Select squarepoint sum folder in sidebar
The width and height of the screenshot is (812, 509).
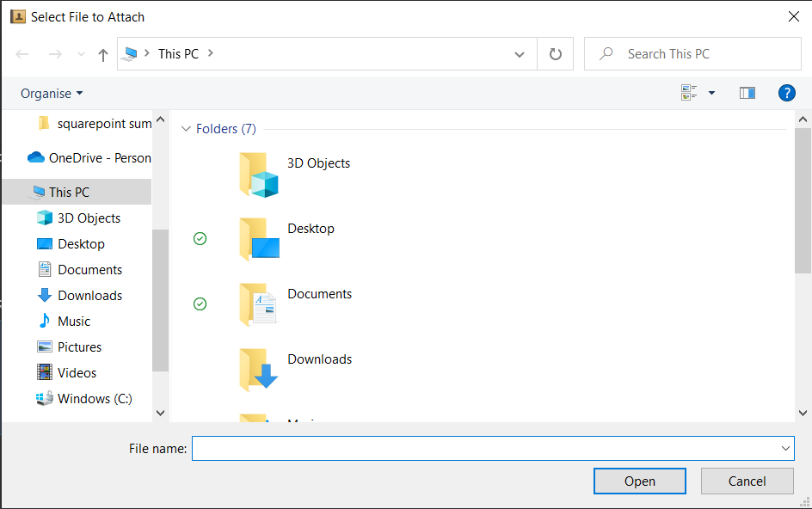pyautogui.click(x=95, y=124)
